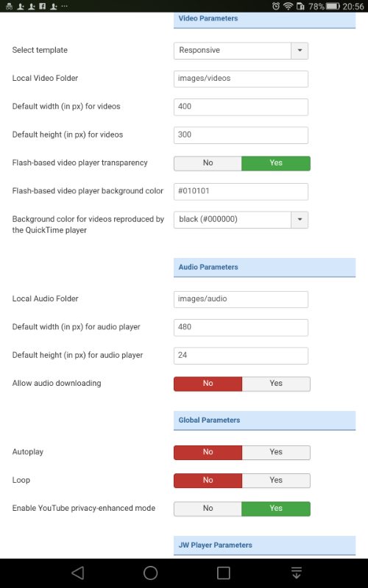Click the background color #010101 field

coord(241,191)
